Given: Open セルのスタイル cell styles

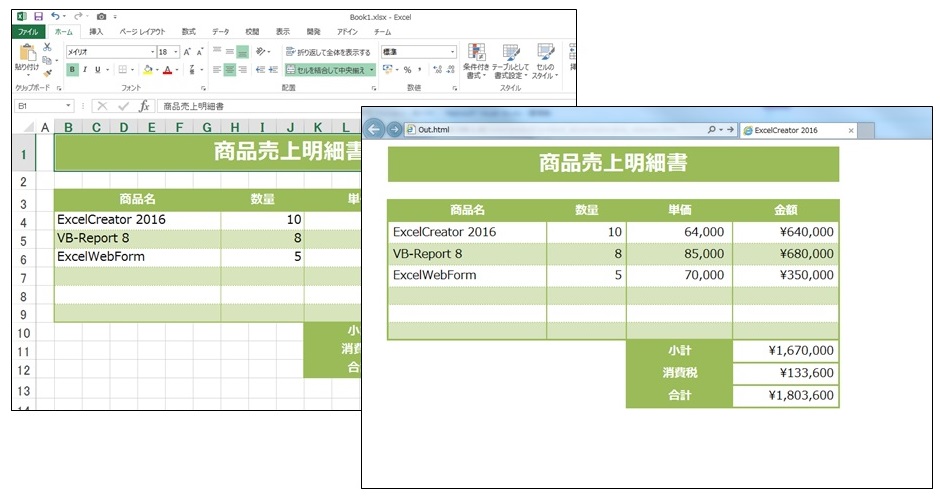Looking at the screenshot, I should tap(545, 61).
